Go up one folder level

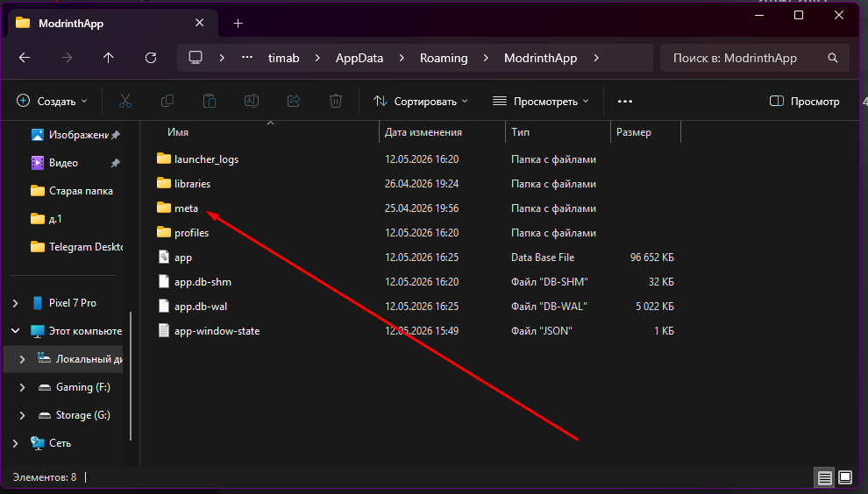pos(109,58)
